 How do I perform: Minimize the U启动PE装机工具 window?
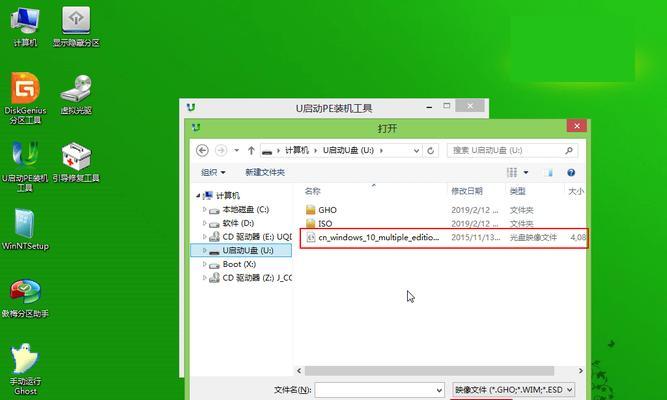pos(429,107)
